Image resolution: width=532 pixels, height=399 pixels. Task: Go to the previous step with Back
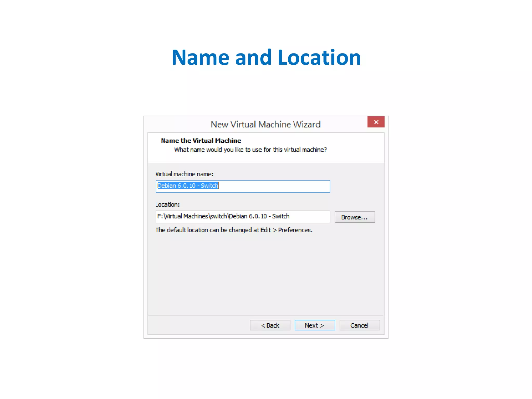[270, 325]
